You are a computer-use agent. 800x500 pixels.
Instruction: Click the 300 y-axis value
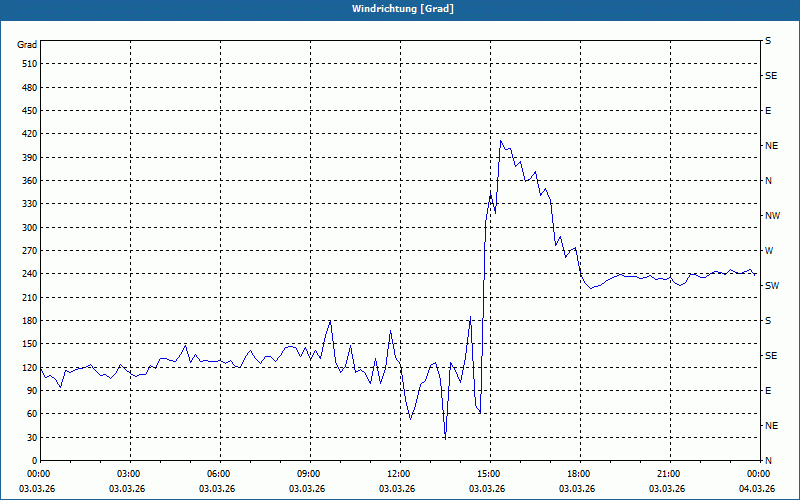[x=29, y=228]
